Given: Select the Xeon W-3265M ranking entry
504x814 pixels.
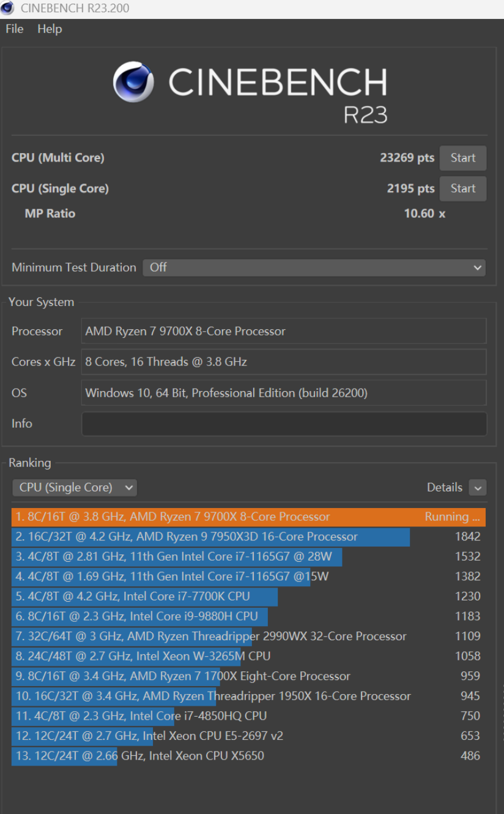Looking at the screenshot, I should tap(248, 656).
